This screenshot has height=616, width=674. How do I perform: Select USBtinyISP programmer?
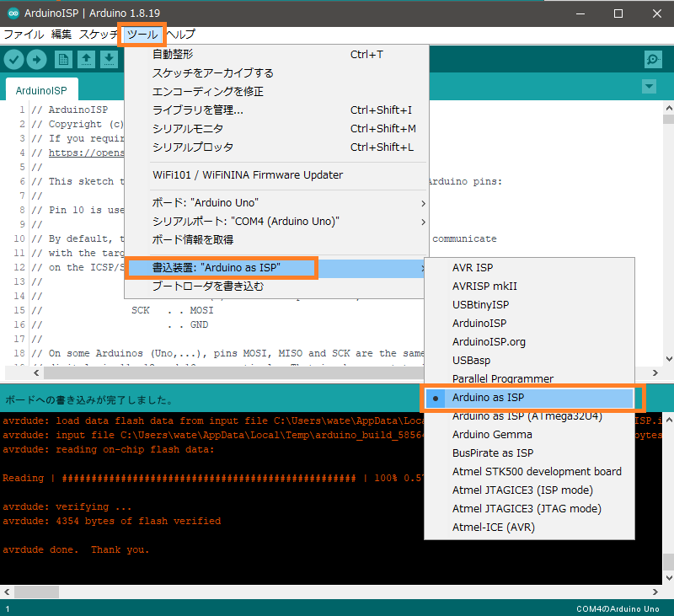pos(529,305)
